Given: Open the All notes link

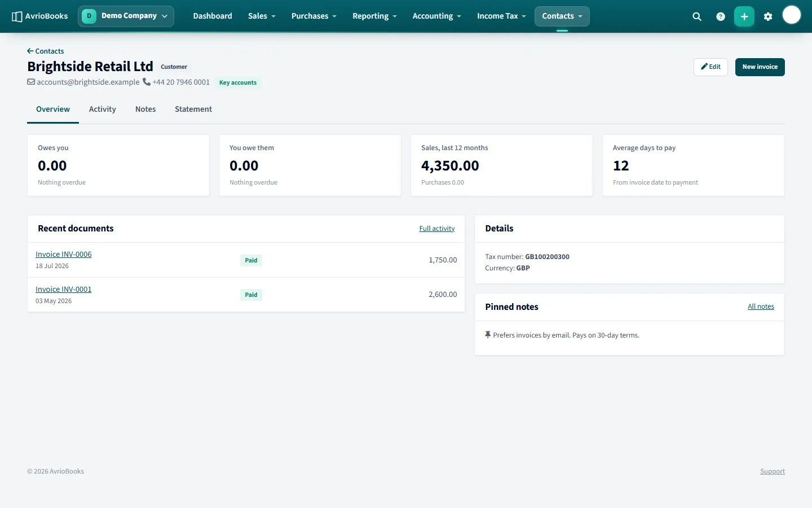Looking at the screenshot, I should (761, 306).
